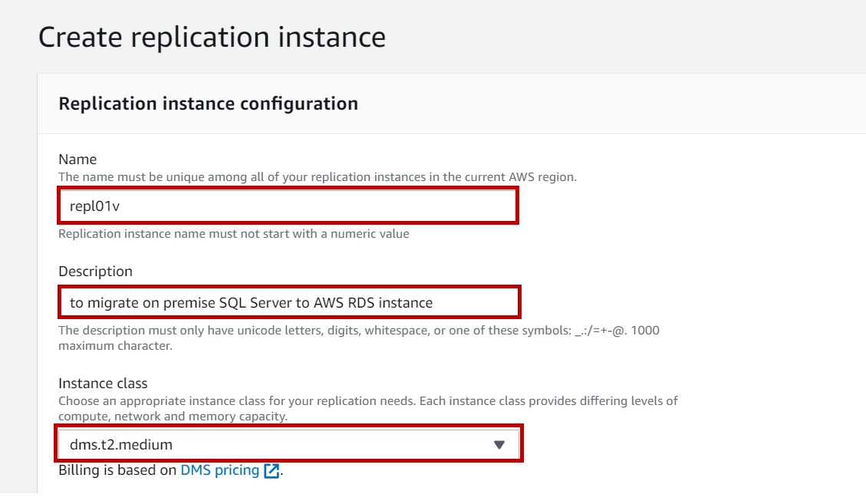Image resolution: width=866 pixels, height=504 pixels.
Task: Click the "Choose an appropriate instance class" help text
Action: (x=368, y=400)
